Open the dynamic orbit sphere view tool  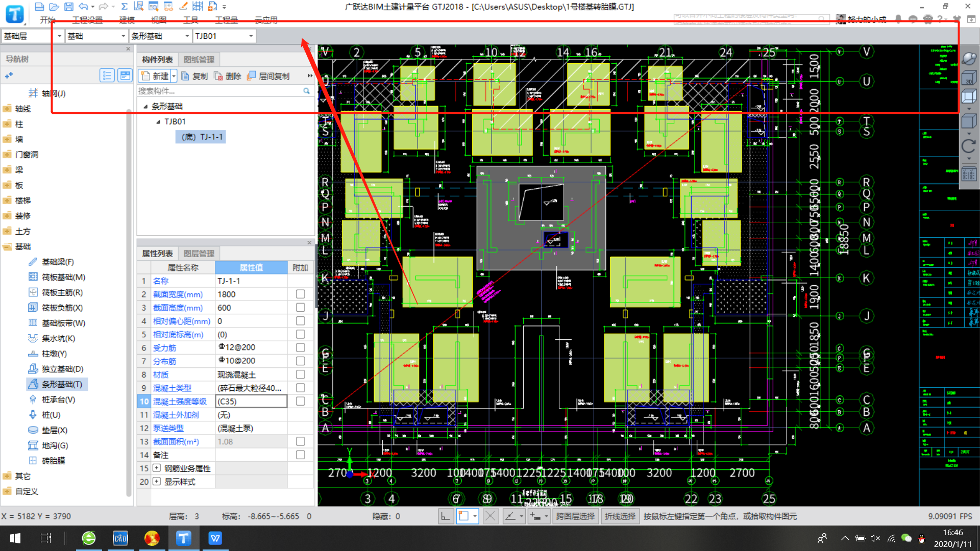[969, 59]
